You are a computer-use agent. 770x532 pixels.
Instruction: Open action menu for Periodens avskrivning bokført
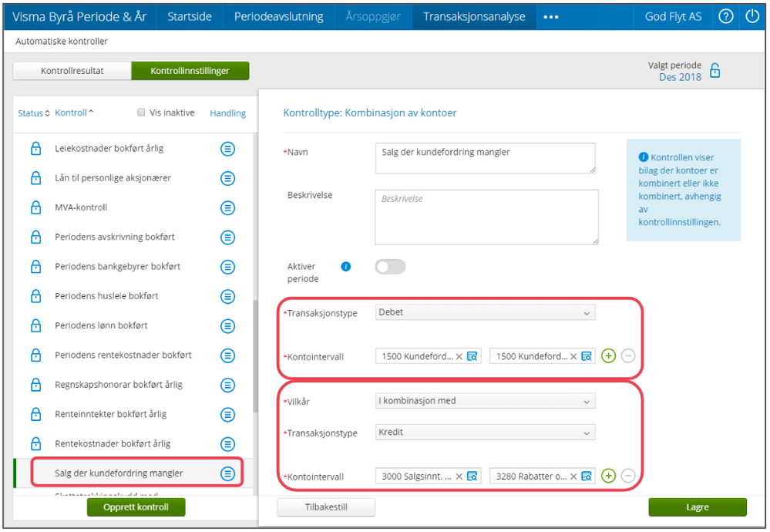[227, 237]
